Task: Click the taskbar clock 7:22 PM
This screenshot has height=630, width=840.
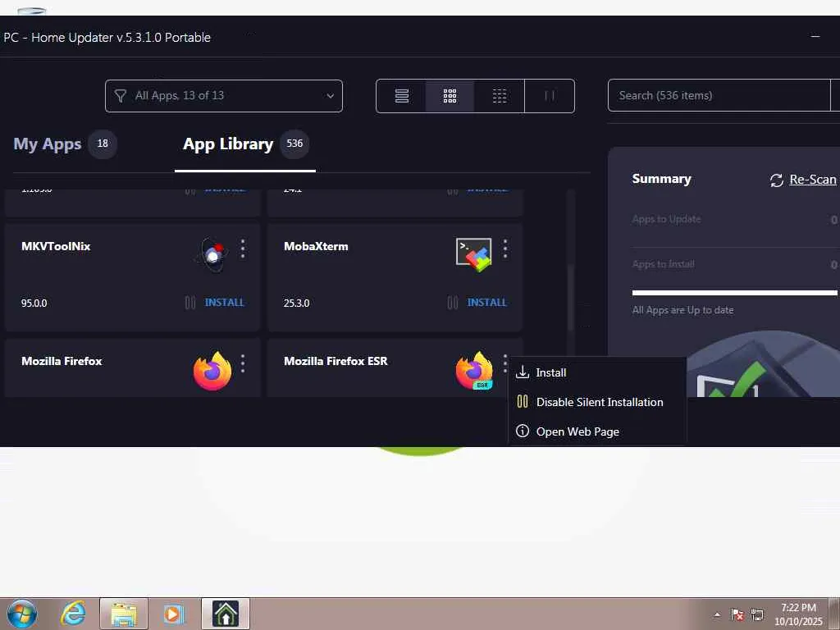Action: [798, 608]
